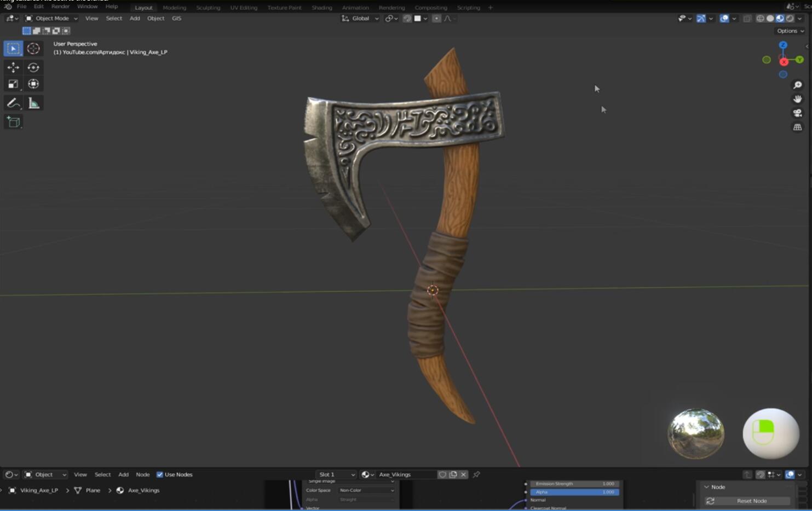Select the Cursor tool
Image resolution: width=812 pixels, height=511 pixels.
tap(33, 49)
